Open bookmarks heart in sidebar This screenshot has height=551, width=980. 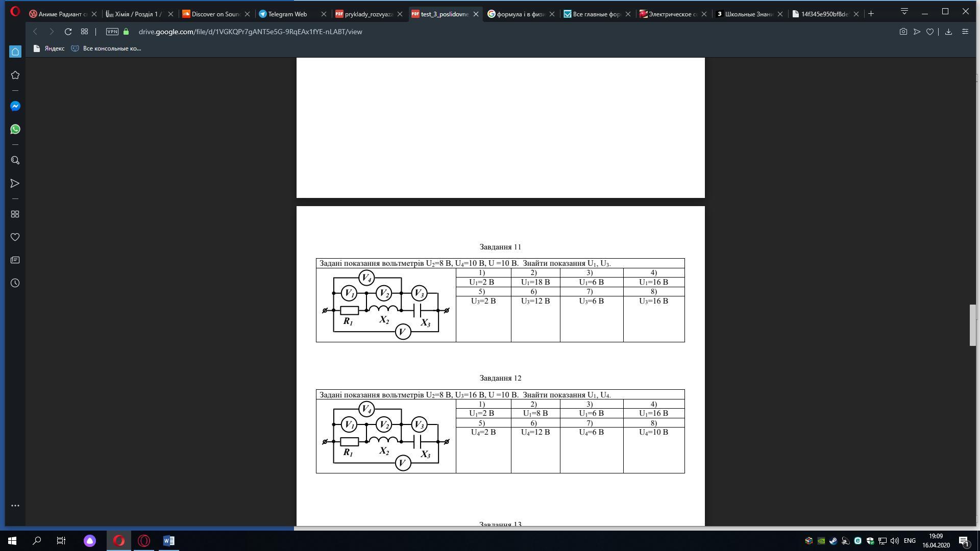coord(15,237)
